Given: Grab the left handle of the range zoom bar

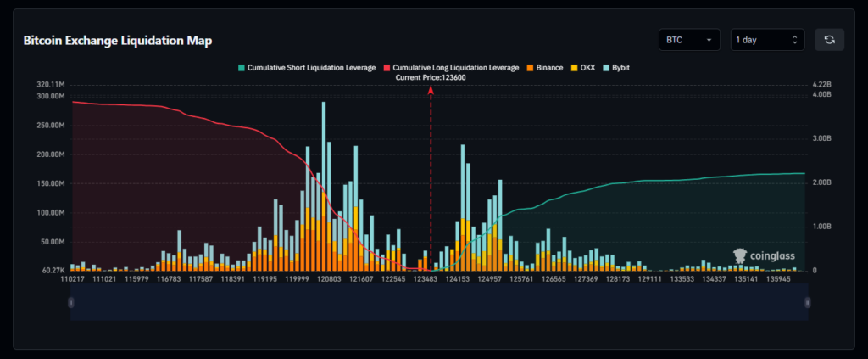Looking at the screenshot, I should pyautogui.click(x=71, y=302).
